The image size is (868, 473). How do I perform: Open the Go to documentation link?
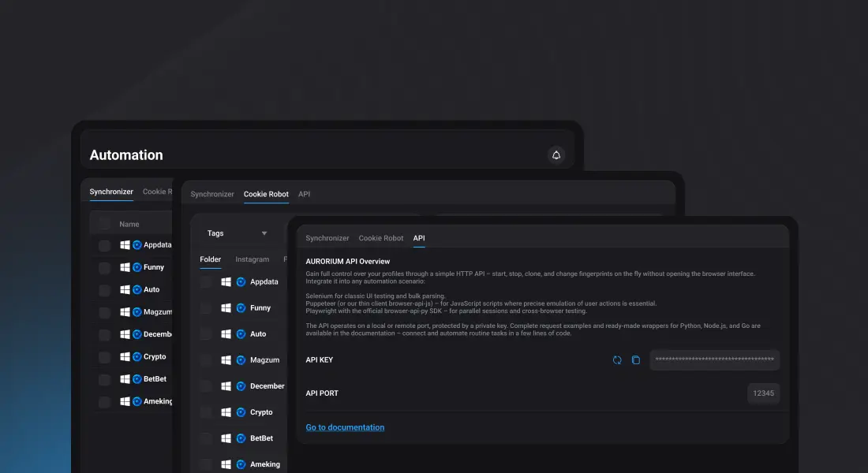pyautogui.click(x=345, y=427)
